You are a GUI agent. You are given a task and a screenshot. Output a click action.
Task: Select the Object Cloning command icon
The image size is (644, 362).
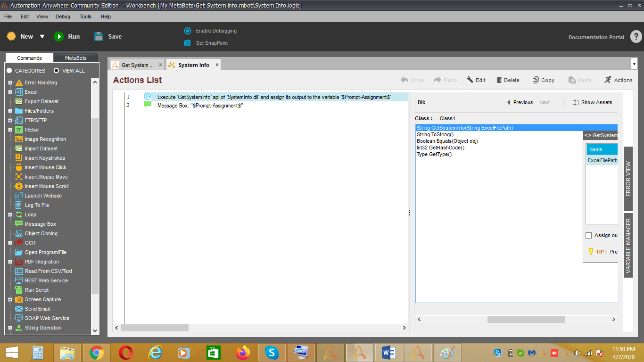[19, 233]
